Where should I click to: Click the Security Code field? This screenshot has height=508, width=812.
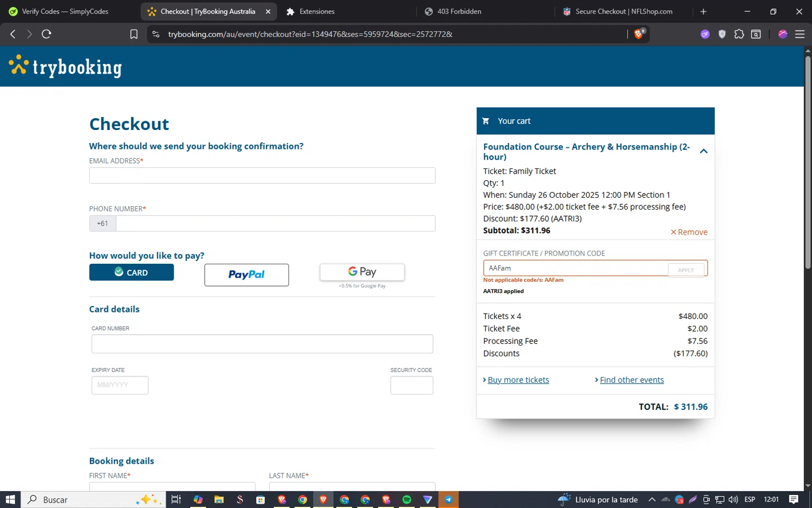click(411, 385)
